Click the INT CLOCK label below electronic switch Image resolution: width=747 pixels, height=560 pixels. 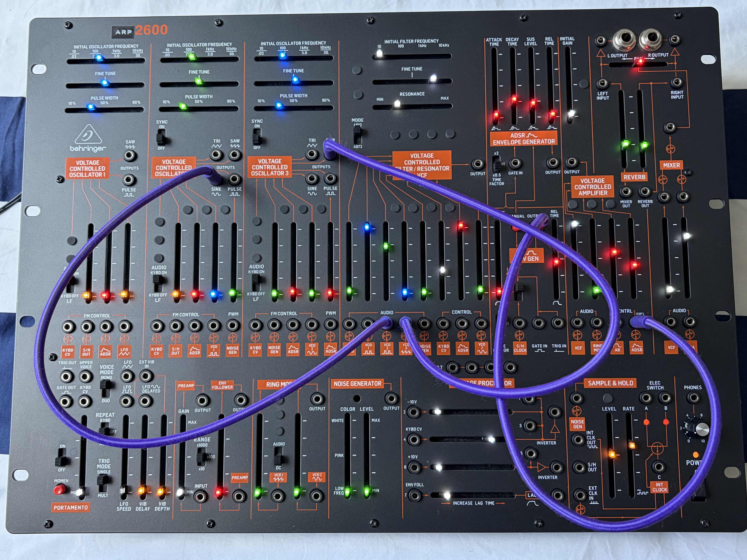660,487
